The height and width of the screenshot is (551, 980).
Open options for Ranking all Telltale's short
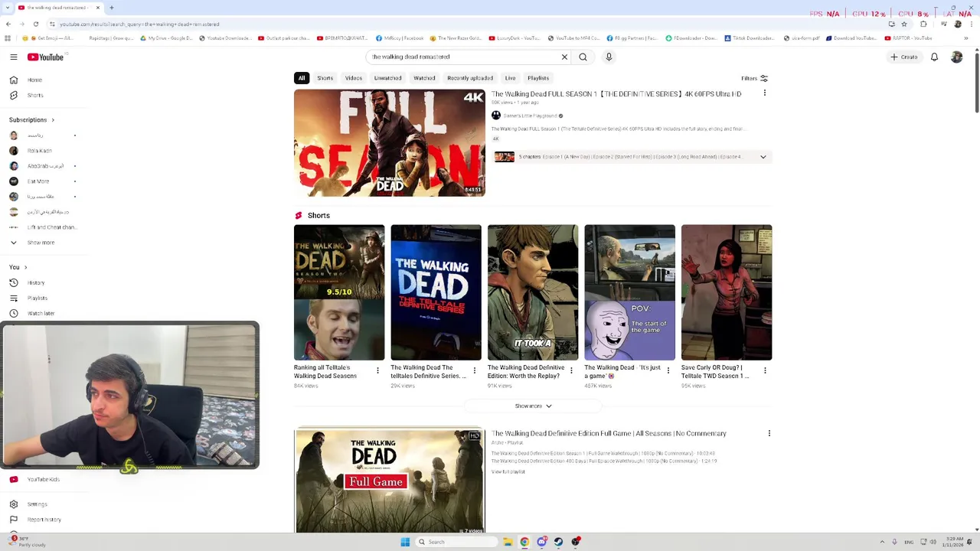click(377, 370)
